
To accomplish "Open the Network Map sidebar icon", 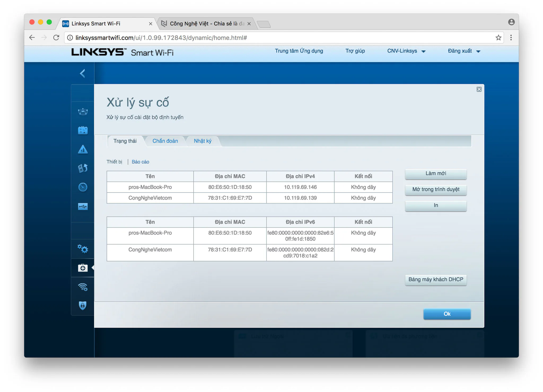I will [83, 112].
